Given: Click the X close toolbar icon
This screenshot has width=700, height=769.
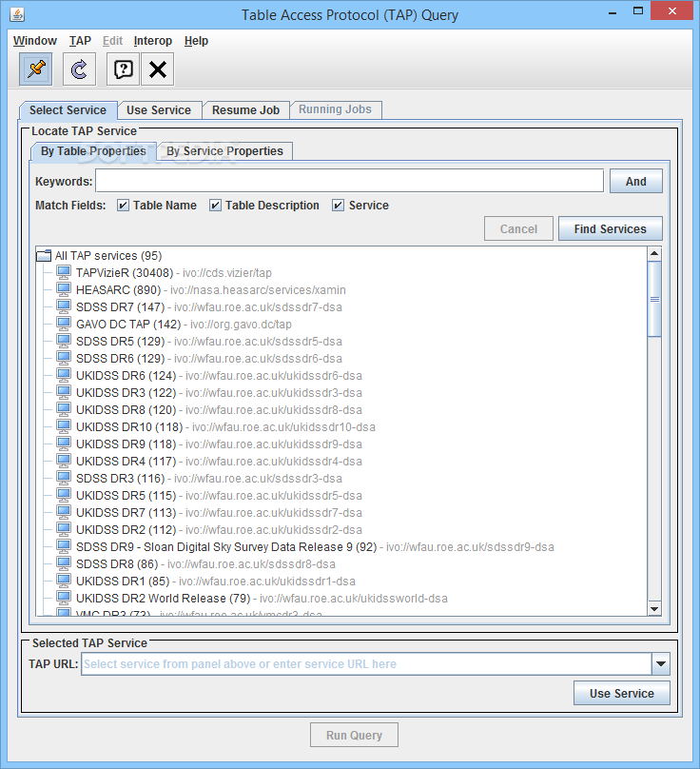Looking at the screenshot, I should point(158,69).
